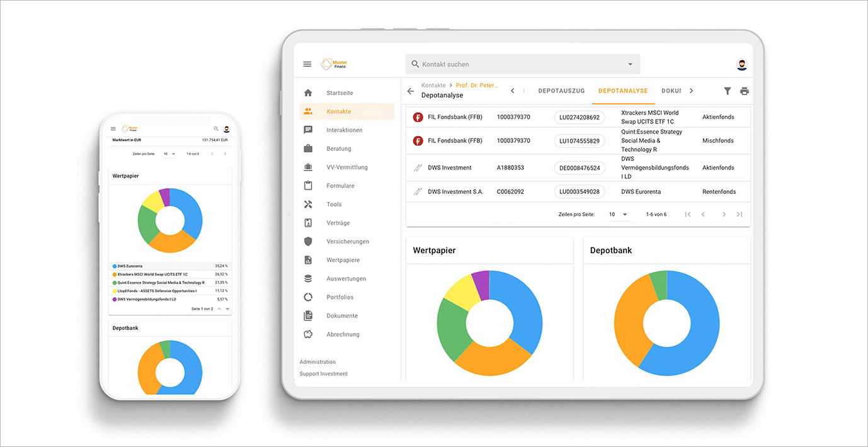
Task: Open the user profile avatar
Action: click(x=741, y=64)
